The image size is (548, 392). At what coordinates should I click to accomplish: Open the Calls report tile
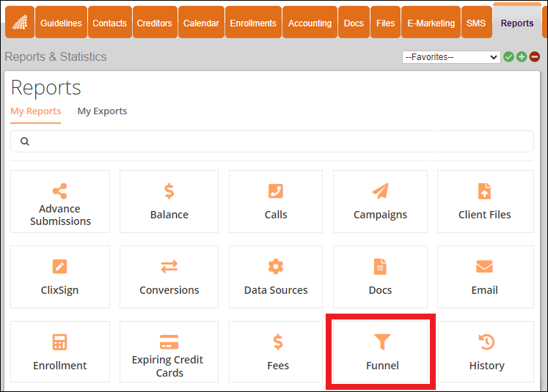click(x=276, y=201)
